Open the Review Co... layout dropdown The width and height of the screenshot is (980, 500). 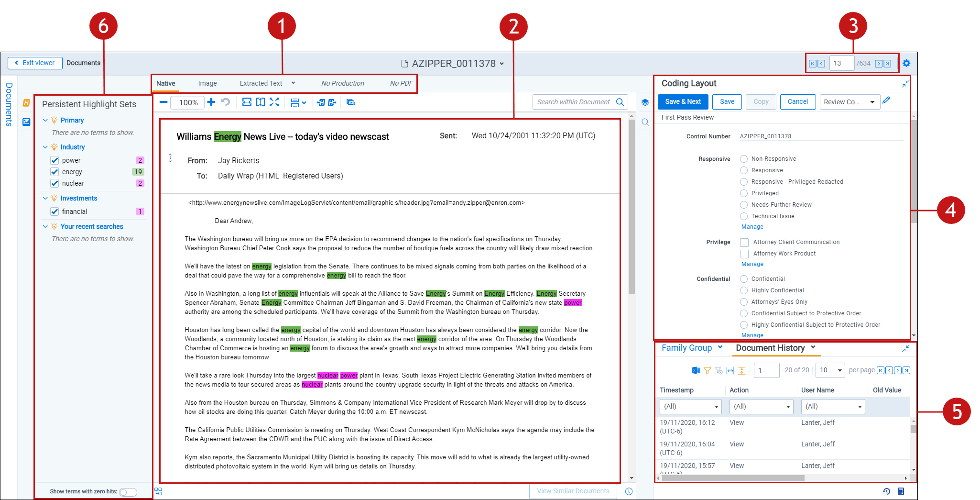coord(849,102)
